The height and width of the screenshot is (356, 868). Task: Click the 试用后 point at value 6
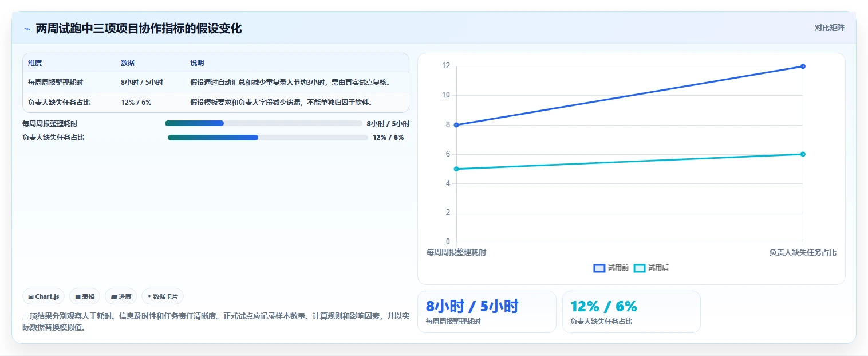[803, 154]
